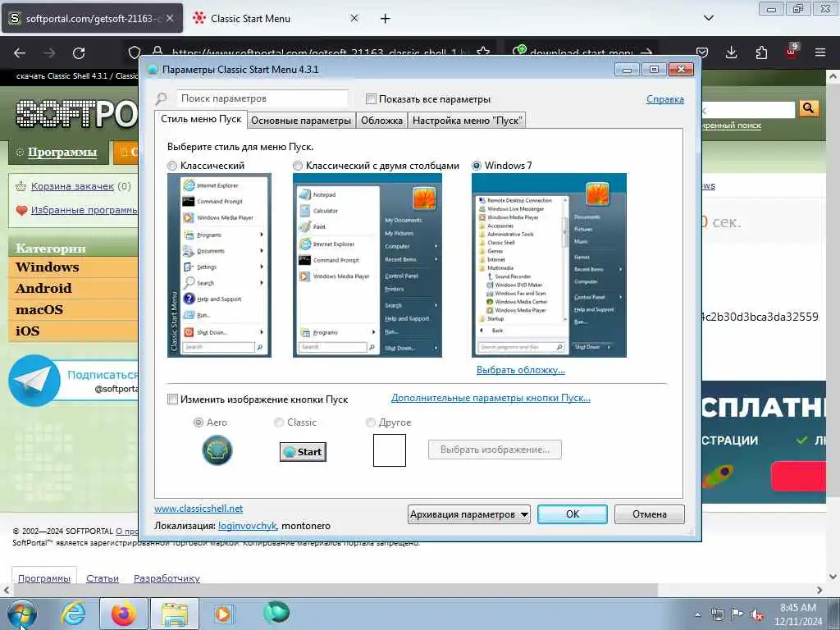Visit the www.classicshell.net link
Image resolution: width=840 pixels, height=630 pixels.
tap(199, 509)
